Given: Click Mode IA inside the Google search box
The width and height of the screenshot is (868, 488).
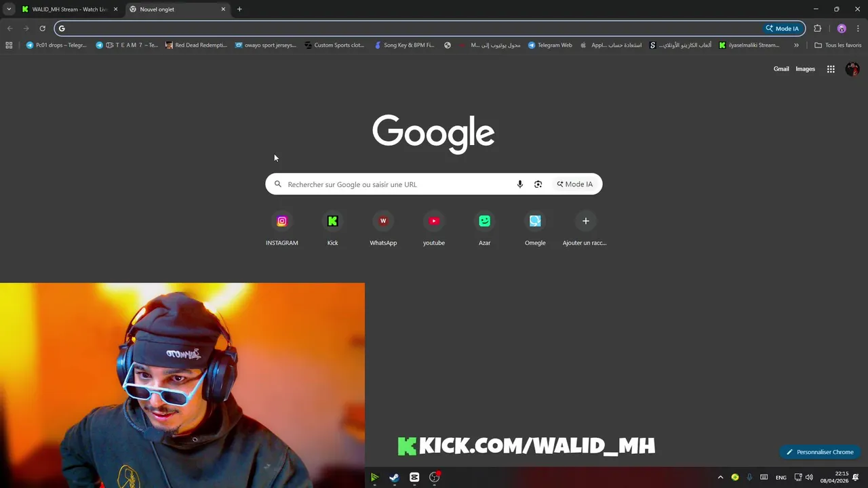Looking at the screenshot, I should click(575, 184).
